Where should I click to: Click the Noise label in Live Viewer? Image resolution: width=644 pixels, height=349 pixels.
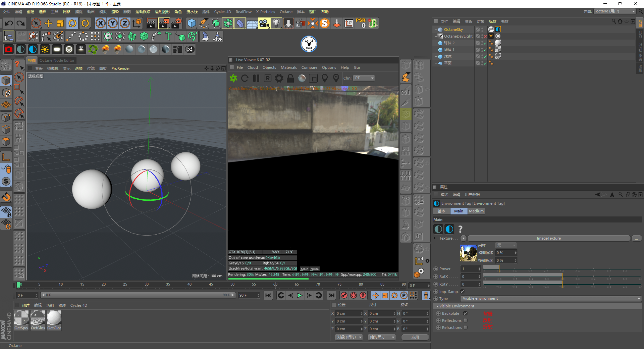coord(315,269)
